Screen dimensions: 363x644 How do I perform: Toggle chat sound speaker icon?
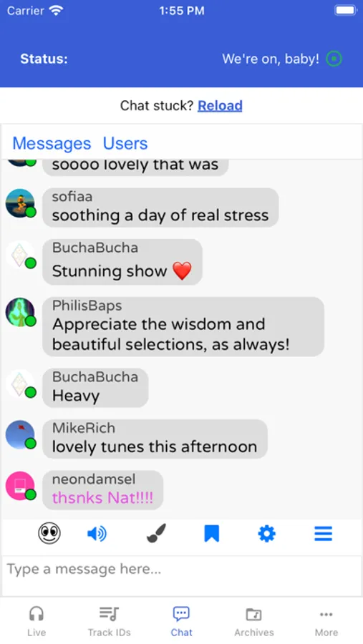[97, 534]
